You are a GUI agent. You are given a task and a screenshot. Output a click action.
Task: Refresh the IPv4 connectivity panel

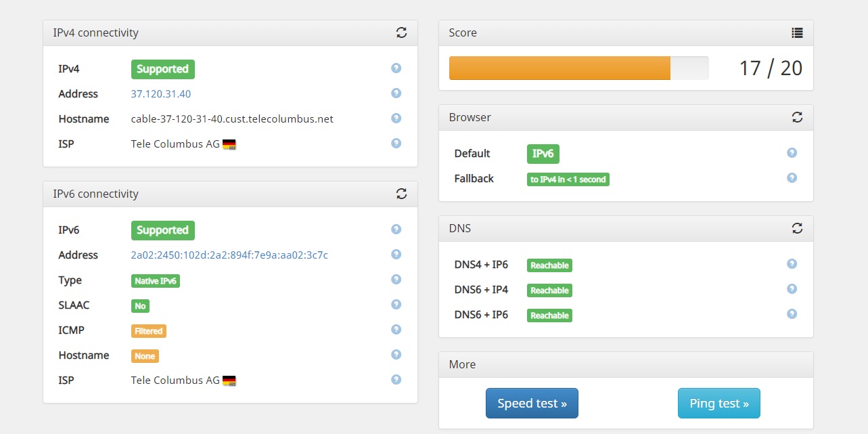point(401,32)
